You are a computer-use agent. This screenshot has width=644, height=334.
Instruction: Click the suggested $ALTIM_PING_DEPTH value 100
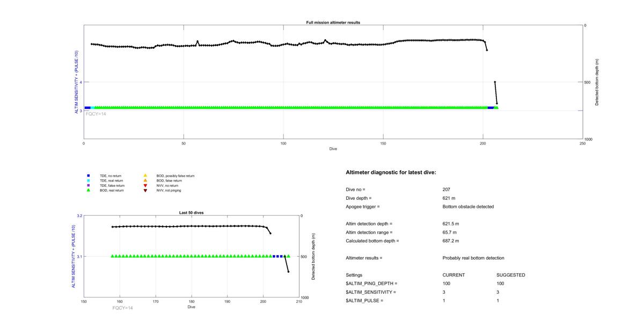500,284
